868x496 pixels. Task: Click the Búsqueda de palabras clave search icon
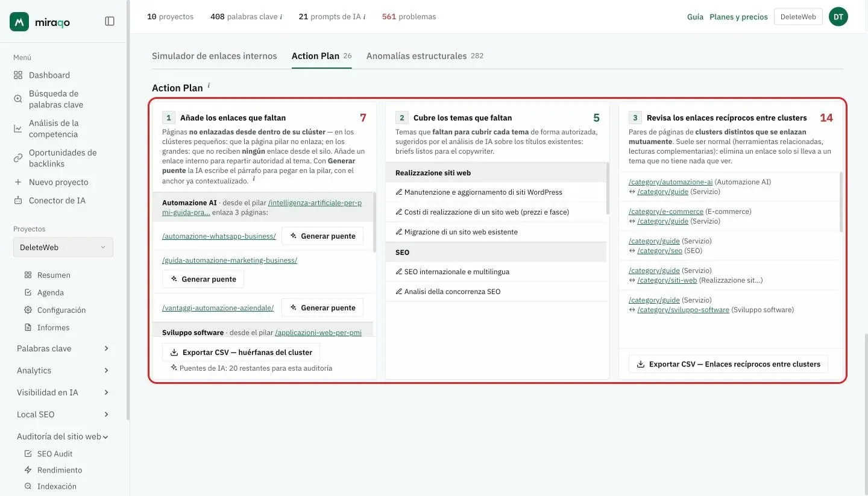17,99
